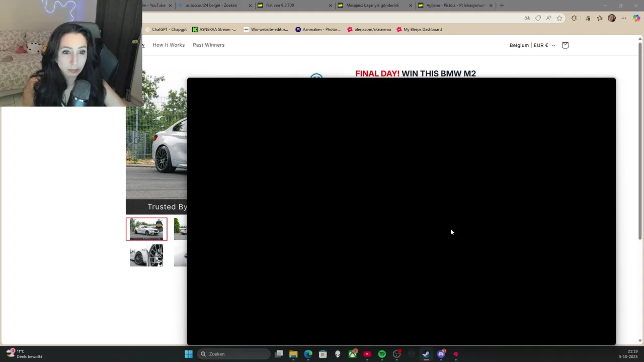This screenshot has height=362, width=644.
Task: Switch to the Agliana - Pistoia tab
Action: point(455,6)
